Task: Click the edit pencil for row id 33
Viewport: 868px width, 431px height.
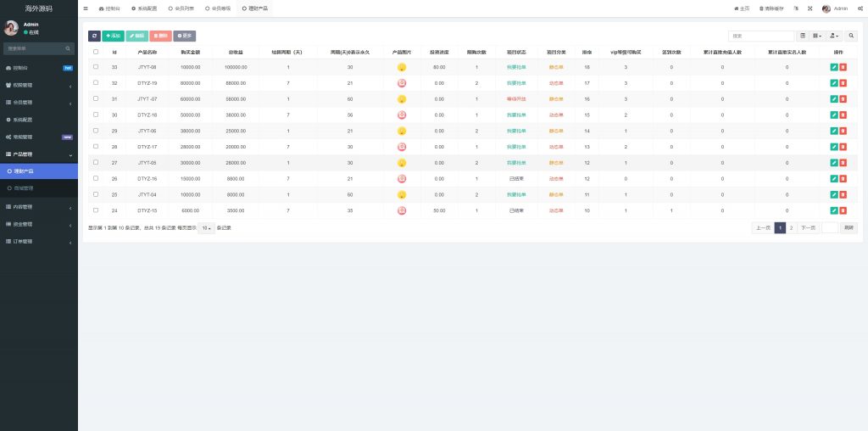Action: pyautogui.click(x=834, y=67)
